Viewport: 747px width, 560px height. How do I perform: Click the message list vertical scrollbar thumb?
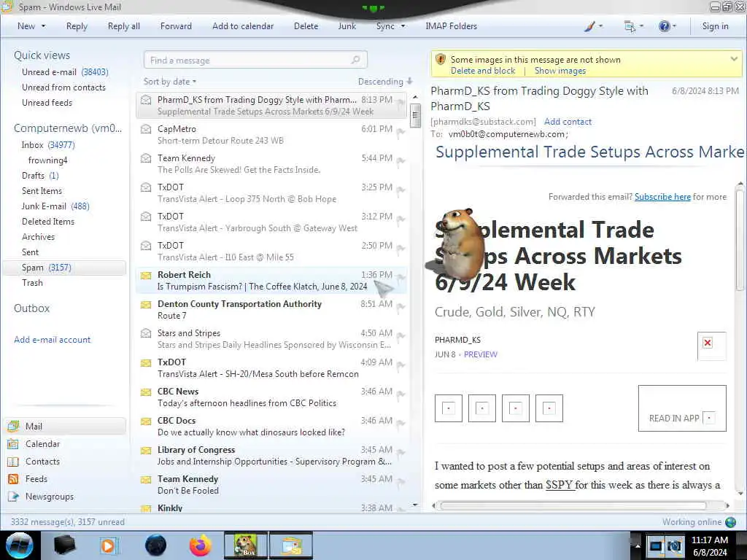coord(415,114)
